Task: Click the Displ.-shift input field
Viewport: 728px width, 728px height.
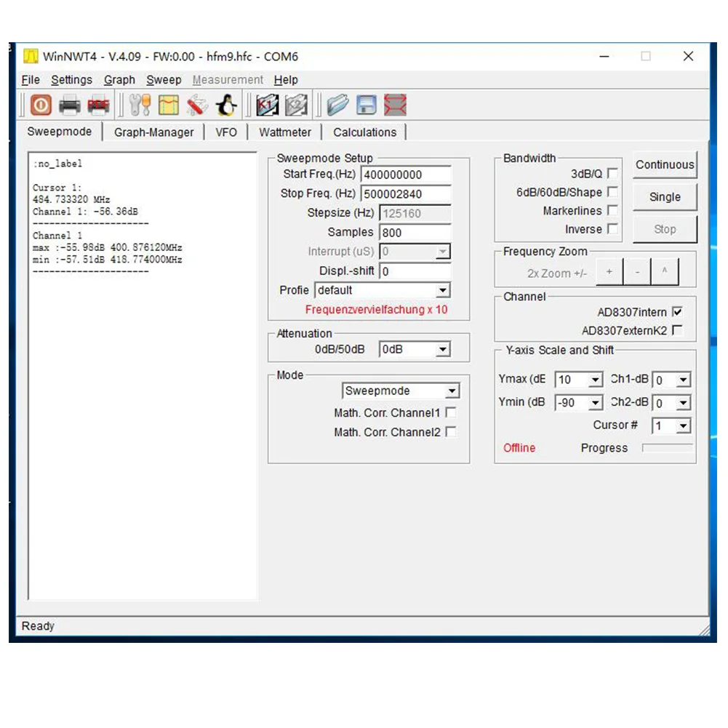Action: [415, 271]
